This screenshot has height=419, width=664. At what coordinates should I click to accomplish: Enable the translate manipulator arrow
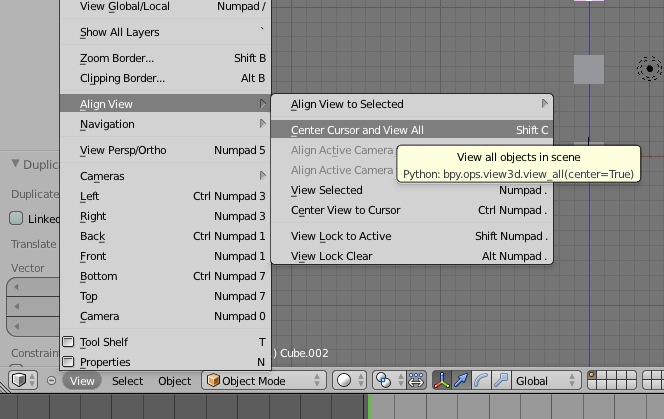tap(461, 380)
